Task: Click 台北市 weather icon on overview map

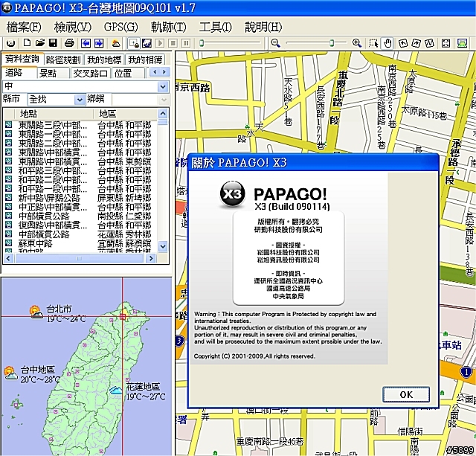Action: 36,312
